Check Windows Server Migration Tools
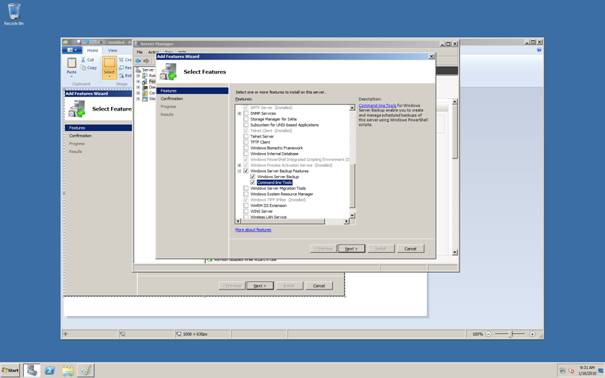 click(x=246, y=188)
